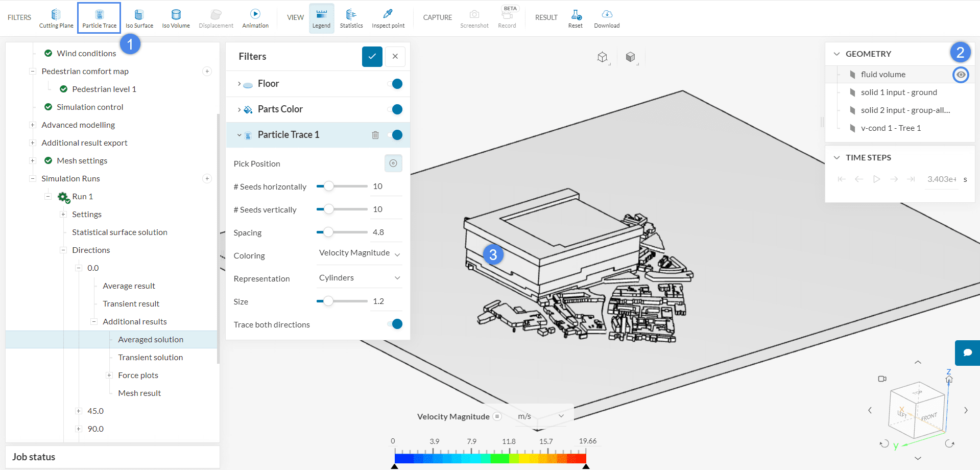Toggle visibility of fluid volume
The image size is (980, 470).
[x=961, y=75]
